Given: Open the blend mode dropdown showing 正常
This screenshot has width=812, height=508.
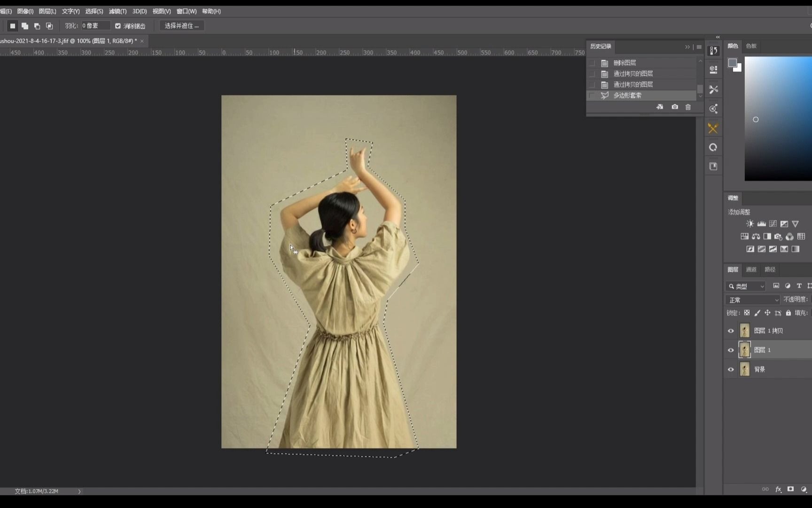Looking at the screenshot, I should pos(752,300).
